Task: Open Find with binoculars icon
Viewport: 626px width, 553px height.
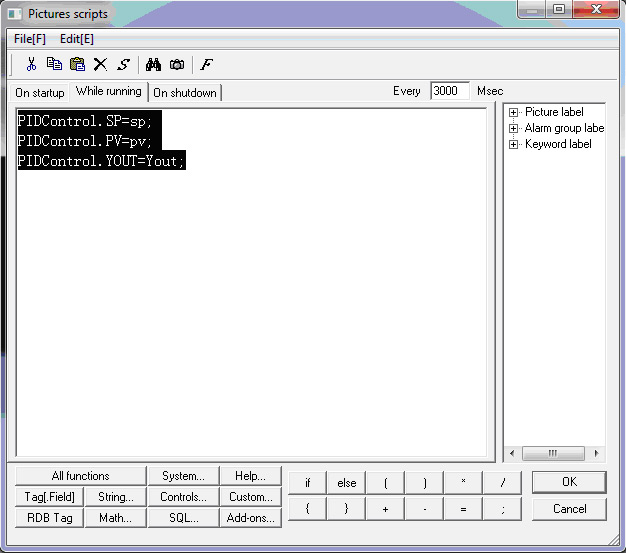Action: tap(153, 64)
